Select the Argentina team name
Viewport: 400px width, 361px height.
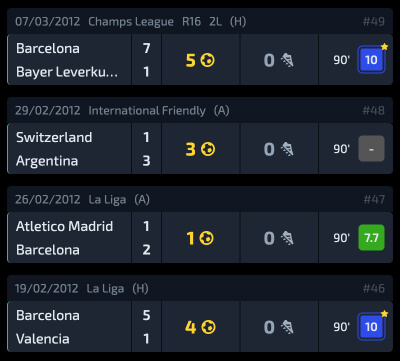(47, 161)
